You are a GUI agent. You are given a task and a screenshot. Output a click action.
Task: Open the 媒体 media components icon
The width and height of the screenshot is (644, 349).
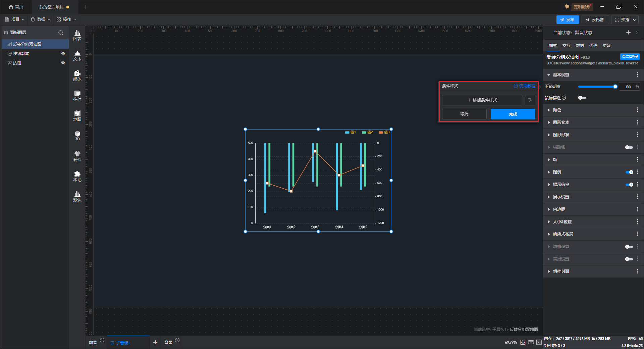click(x=77, y=76)
